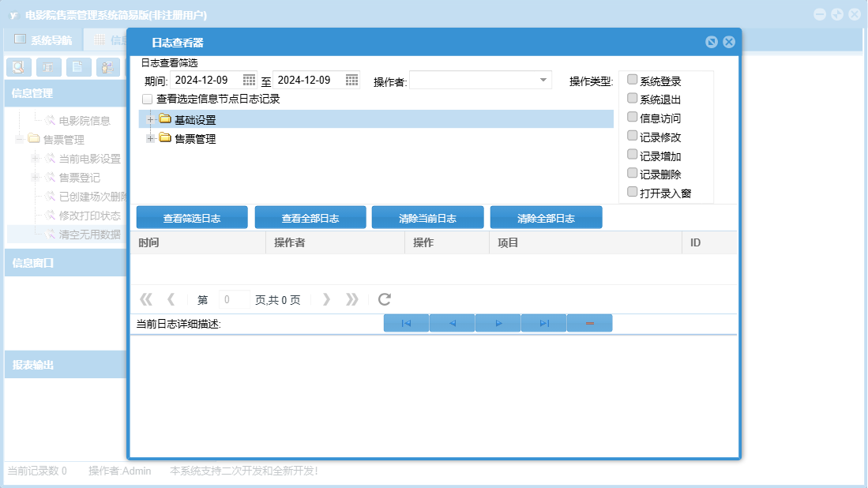
Task: Expand the 售票管理 folder in log tree
Action: coord(150,138)
